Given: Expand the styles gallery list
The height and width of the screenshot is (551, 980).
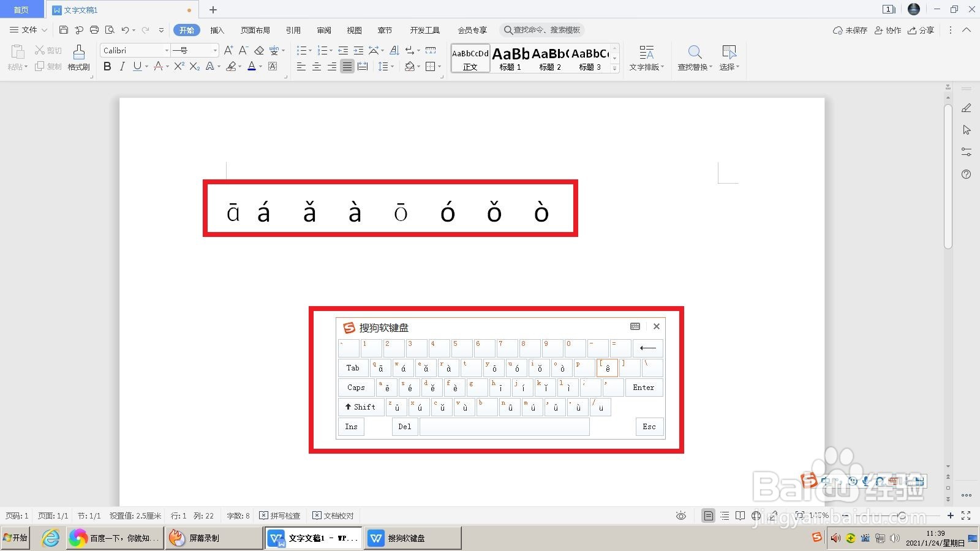Looking at the screenshot, I should pos(615,69).
